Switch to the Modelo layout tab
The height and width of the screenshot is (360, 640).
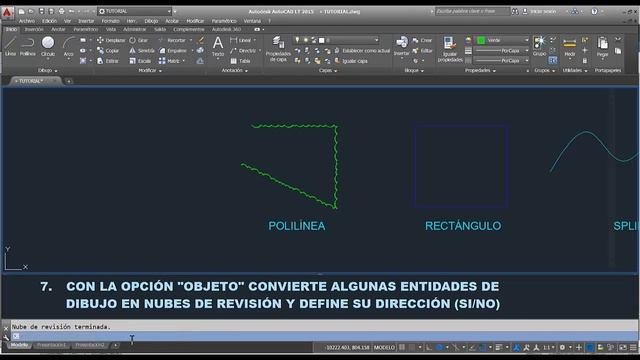pos(19,345)
